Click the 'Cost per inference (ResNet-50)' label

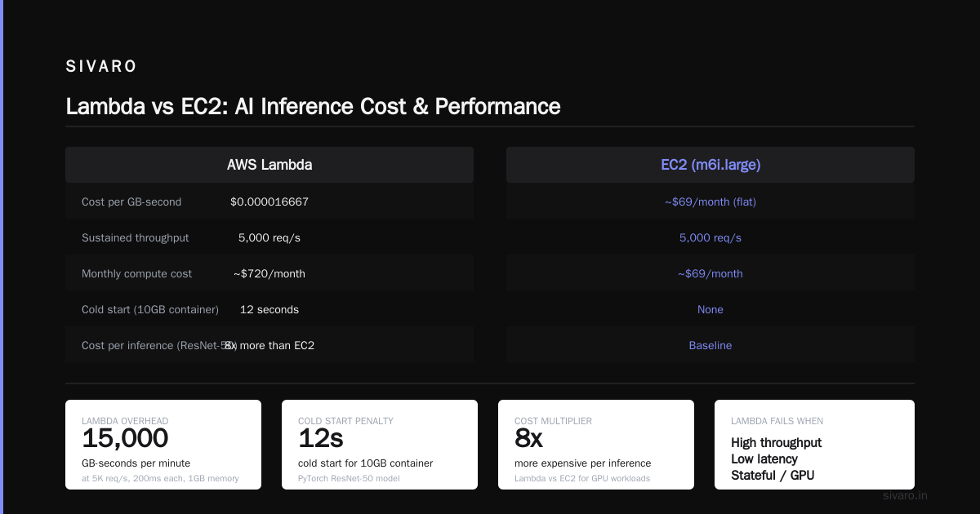pos(159,345)
